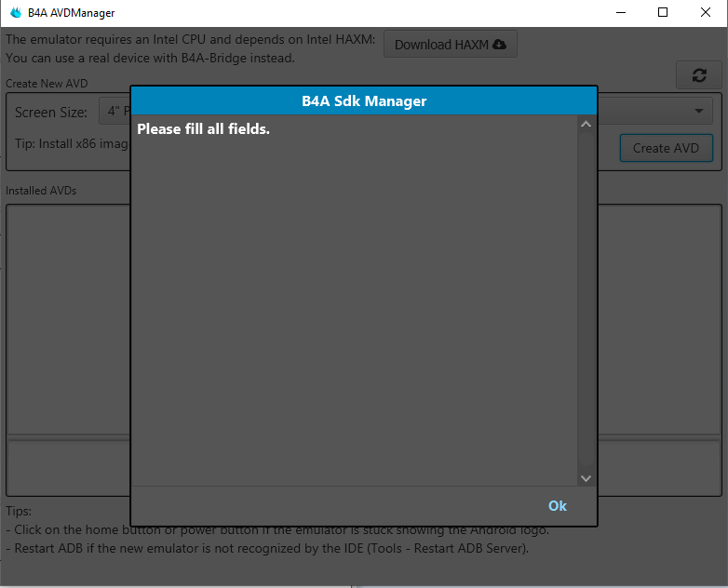Open the Screen Size dropdown

click(x=115, y=112)
